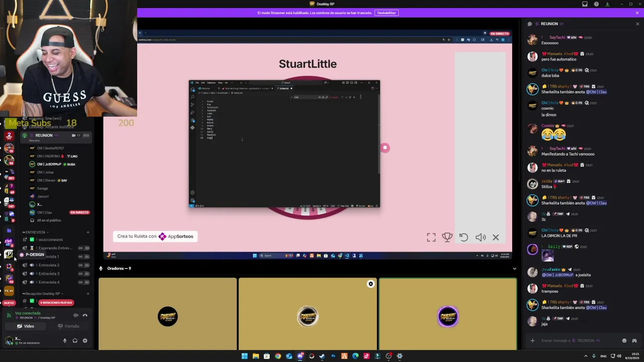The image size is (644, 362).
Task: Mute the roulette sound speaker icon
Action: point(480,237)
